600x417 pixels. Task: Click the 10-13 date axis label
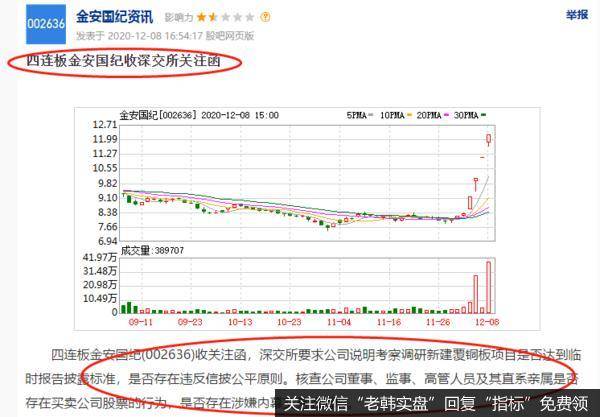(x=240, y=322)
